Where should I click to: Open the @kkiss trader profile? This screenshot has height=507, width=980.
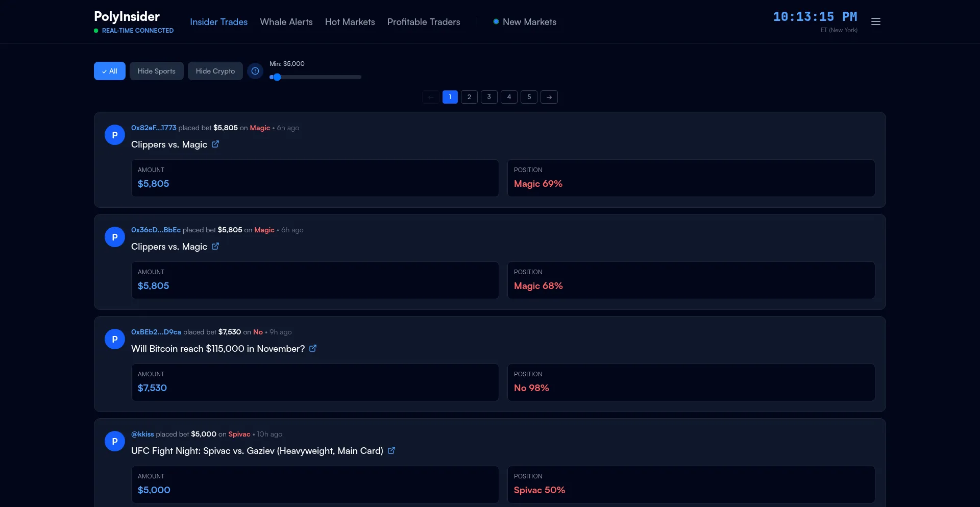coord(142,434)
